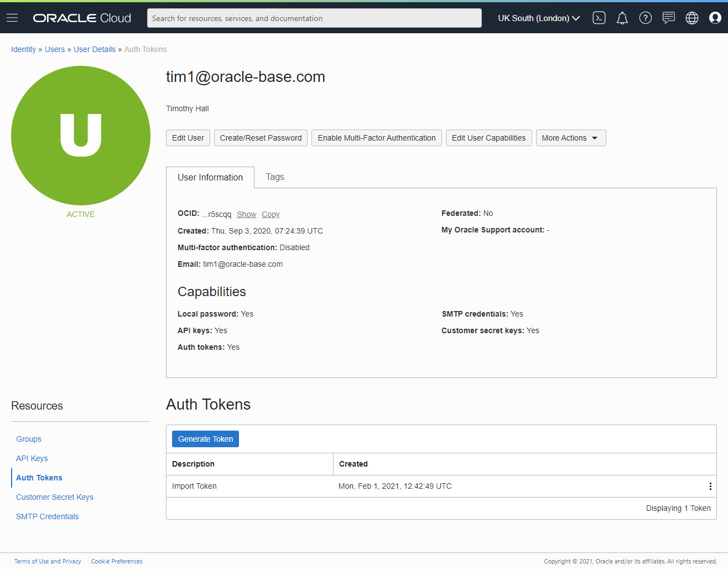Click the Edit User button

pos(188,138)
